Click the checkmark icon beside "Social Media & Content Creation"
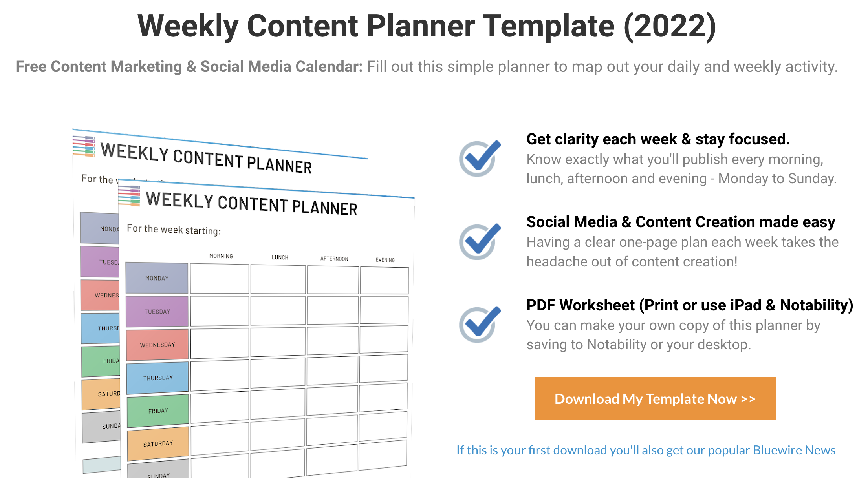 click(480, 241)
